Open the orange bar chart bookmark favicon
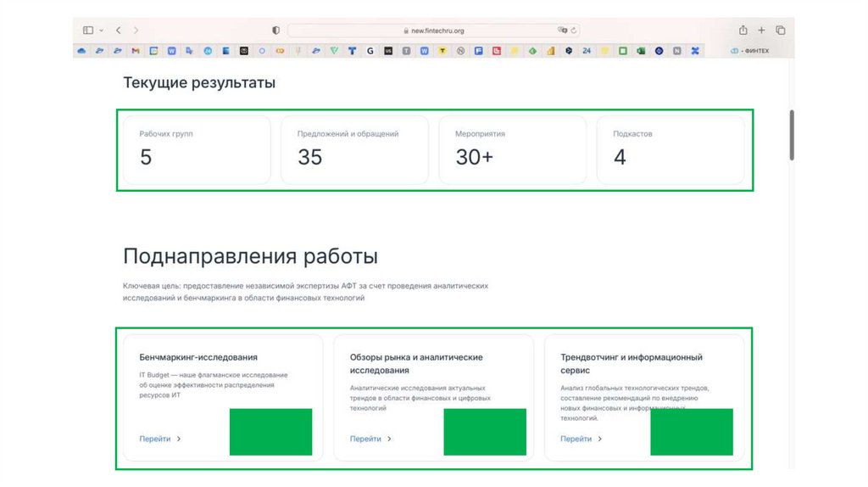 point(550,50)
